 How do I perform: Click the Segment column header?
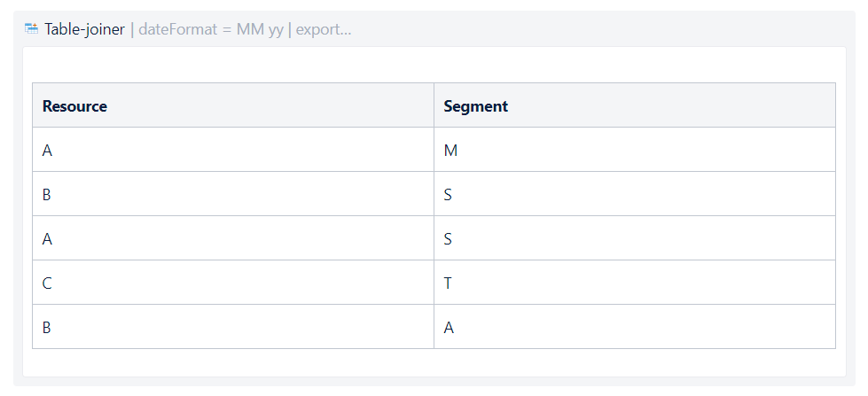pyautogui.click(x=635, y=105)
